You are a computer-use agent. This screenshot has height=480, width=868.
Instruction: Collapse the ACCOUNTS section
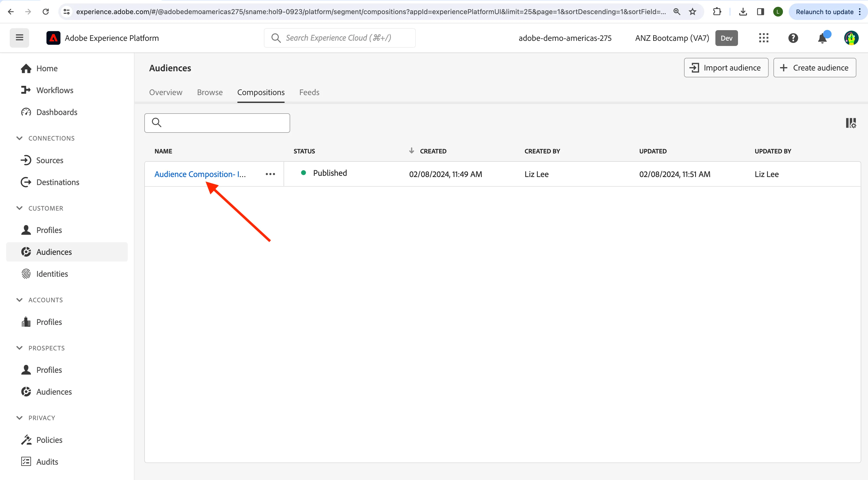(19, 300)
